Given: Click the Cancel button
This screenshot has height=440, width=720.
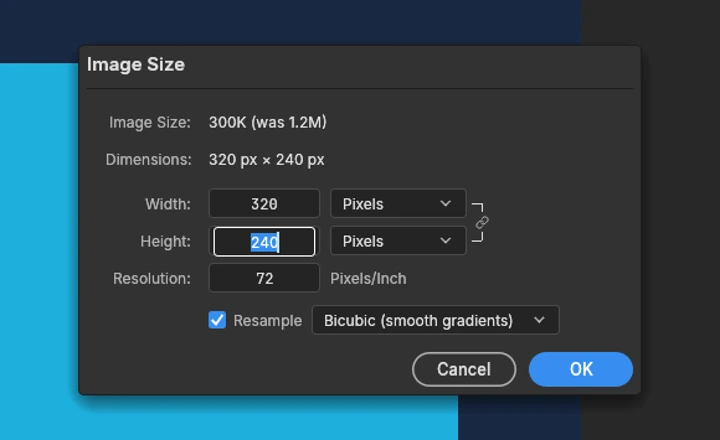Looking at the screenshot, I should tap(464, 369).
